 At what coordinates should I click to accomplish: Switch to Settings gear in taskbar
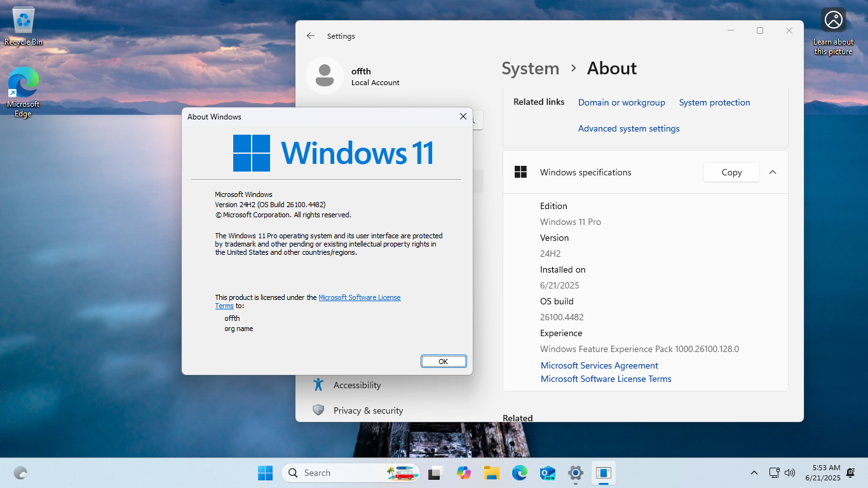(x=576, y=473)
